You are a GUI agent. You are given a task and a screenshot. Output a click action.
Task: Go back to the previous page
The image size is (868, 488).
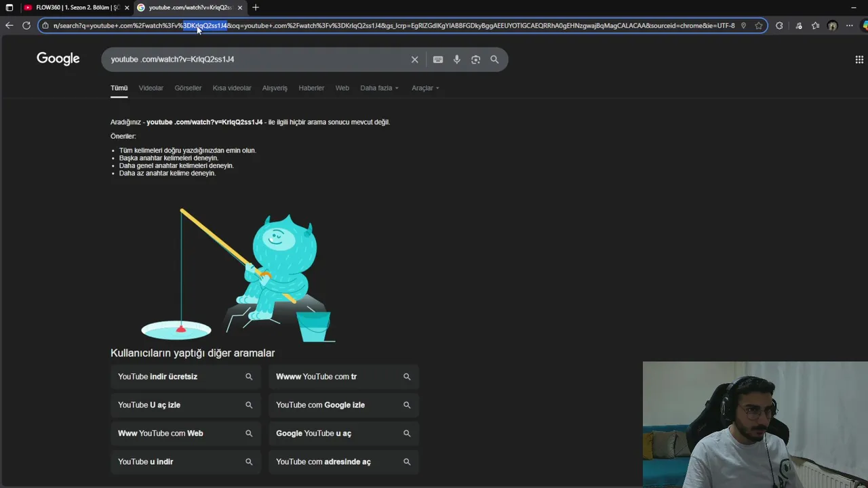9,26
